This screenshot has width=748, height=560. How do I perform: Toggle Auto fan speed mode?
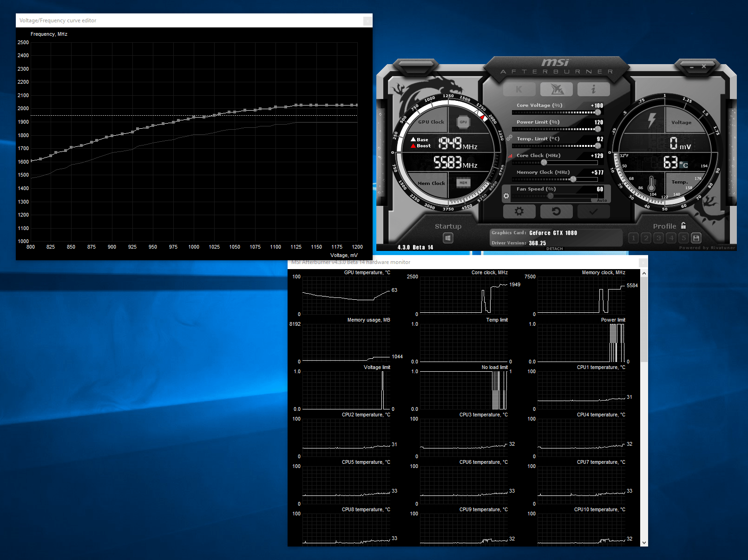click(x=602, y=200)
